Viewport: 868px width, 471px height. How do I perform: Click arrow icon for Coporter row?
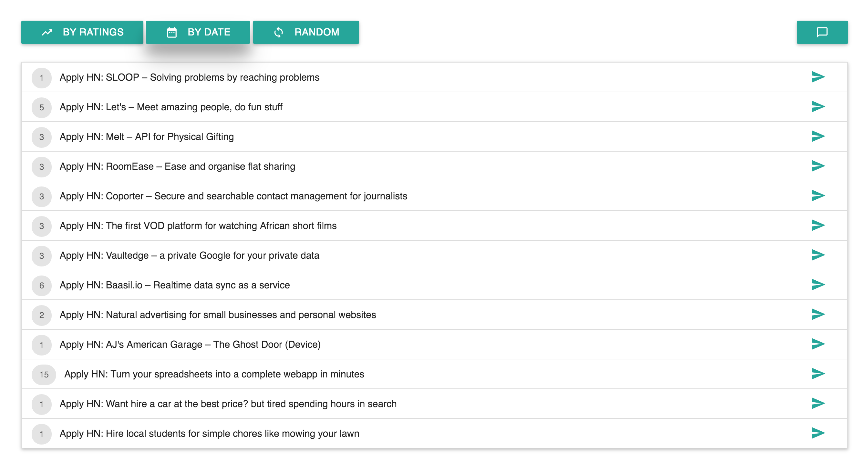click(x=817, y=195)
